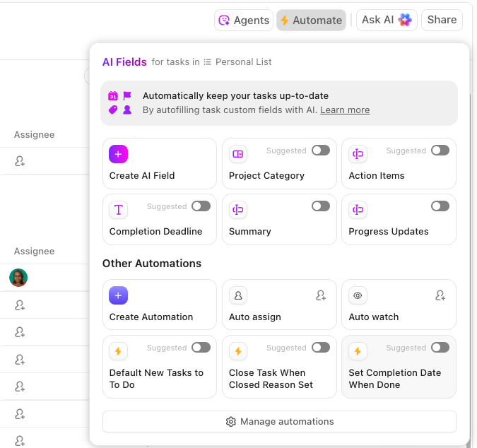The width and height of the screenshot is (477, 448).
Task: Enable the Progress Updates switch
Action: pos(440,206)
